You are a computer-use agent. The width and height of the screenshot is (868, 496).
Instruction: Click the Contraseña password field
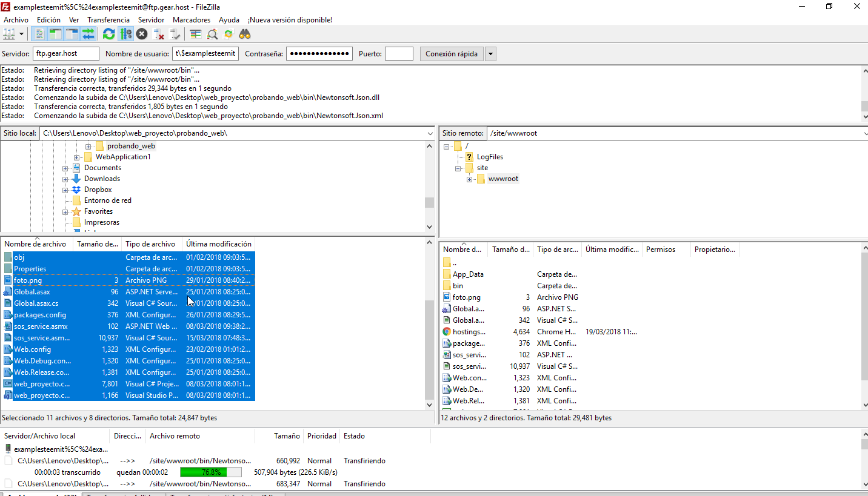pos(319,53)
